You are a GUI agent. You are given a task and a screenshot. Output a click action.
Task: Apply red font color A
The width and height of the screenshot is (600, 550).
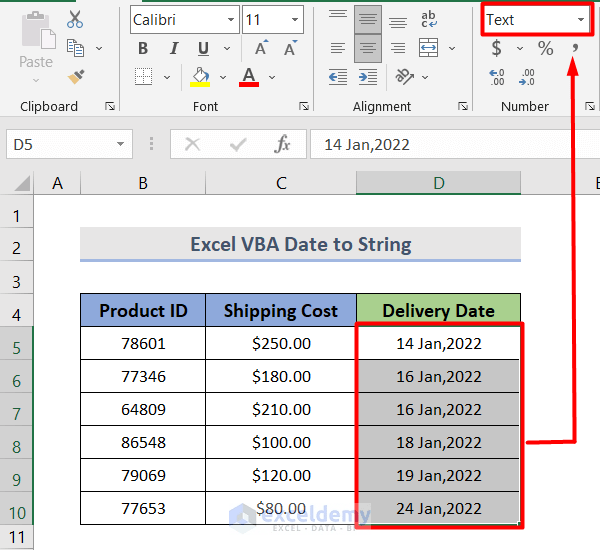(249, 77)
